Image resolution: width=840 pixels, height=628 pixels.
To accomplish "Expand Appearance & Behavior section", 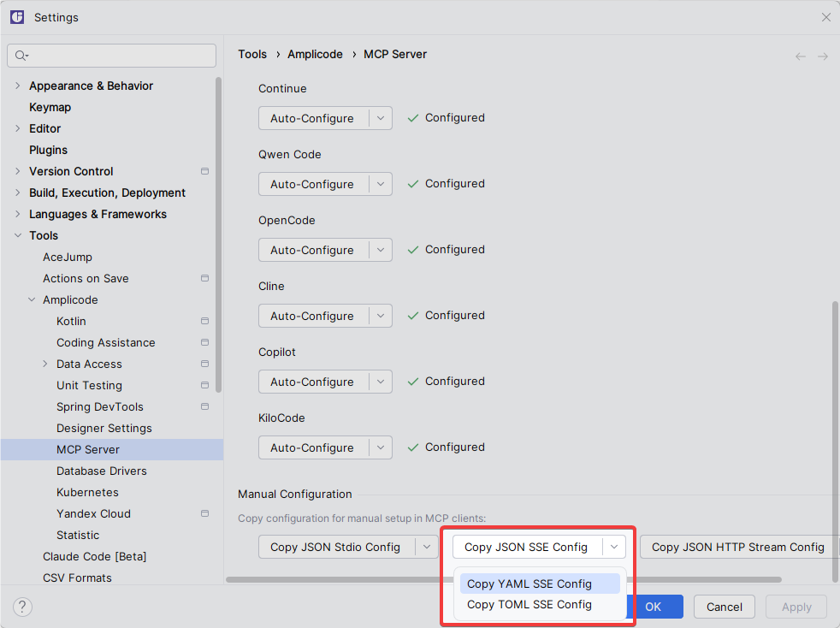I will [x=18, y=86].
